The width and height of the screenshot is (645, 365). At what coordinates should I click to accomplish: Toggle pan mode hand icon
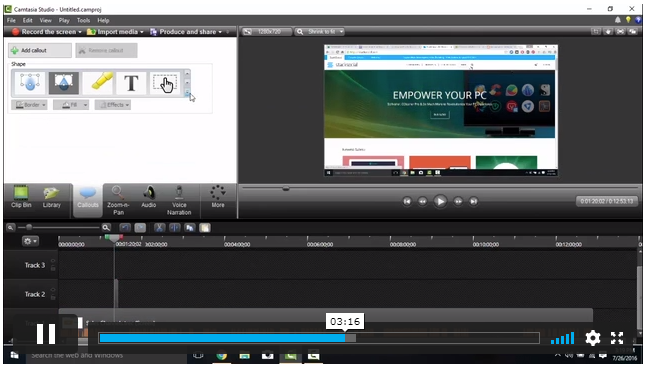(x=608, y=32)
